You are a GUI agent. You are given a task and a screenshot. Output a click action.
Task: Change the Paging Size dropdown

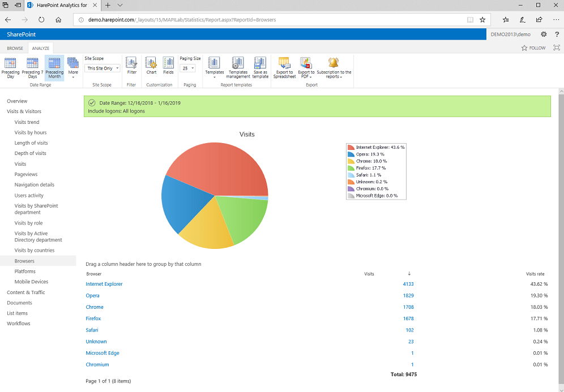pos(188,68)
